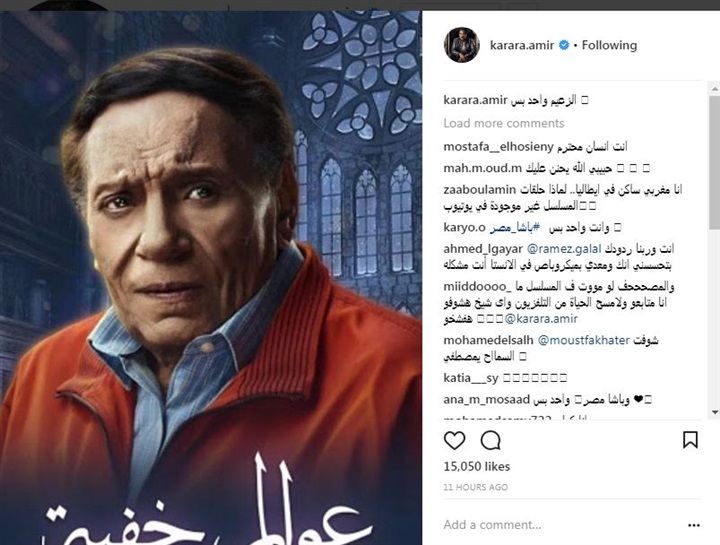Click the 11 HOURS AGO timestamp
Screen dimensions: 720x545
476,487
